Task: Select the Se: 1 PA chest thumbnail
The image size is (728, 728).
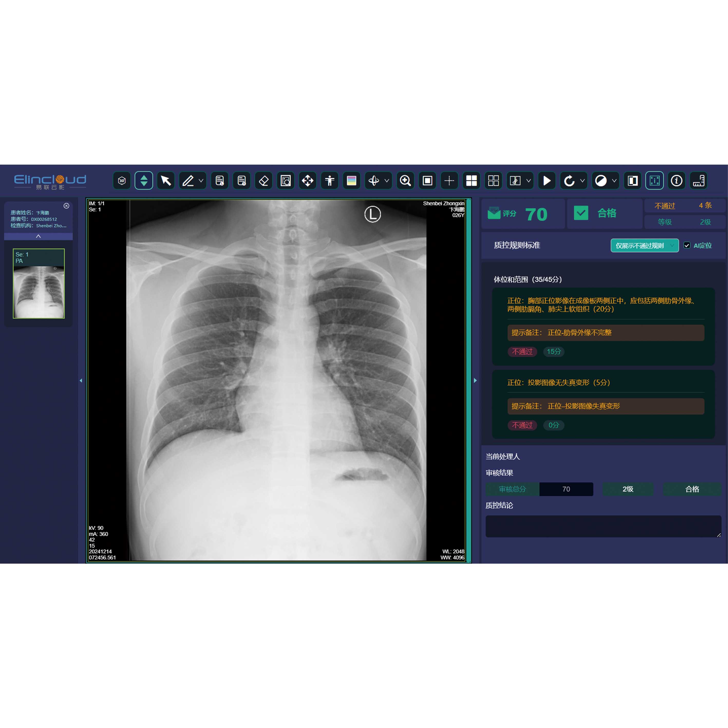Action: tap(39, 283)
